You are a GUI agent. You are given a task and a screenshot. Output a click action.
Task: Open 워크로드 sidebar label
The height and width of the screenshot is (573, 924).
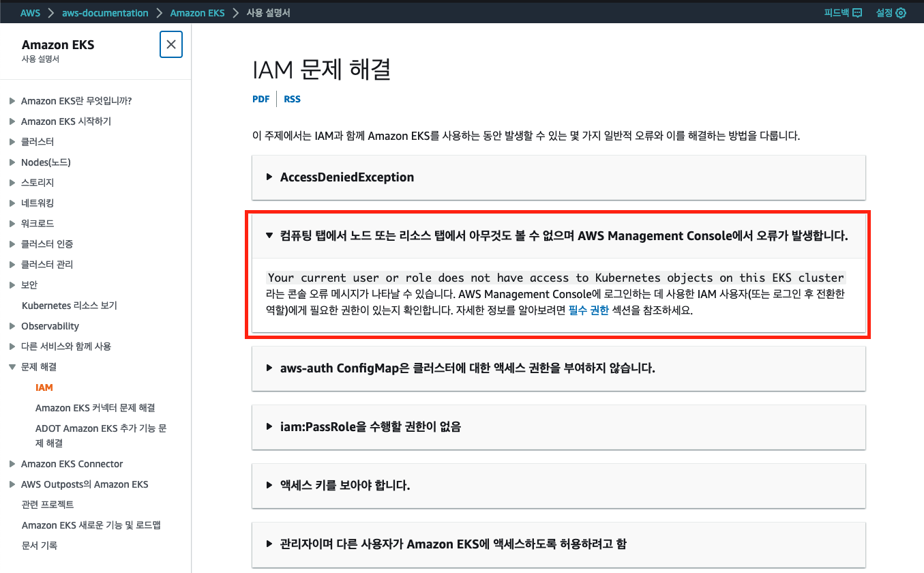click(38, 224)
